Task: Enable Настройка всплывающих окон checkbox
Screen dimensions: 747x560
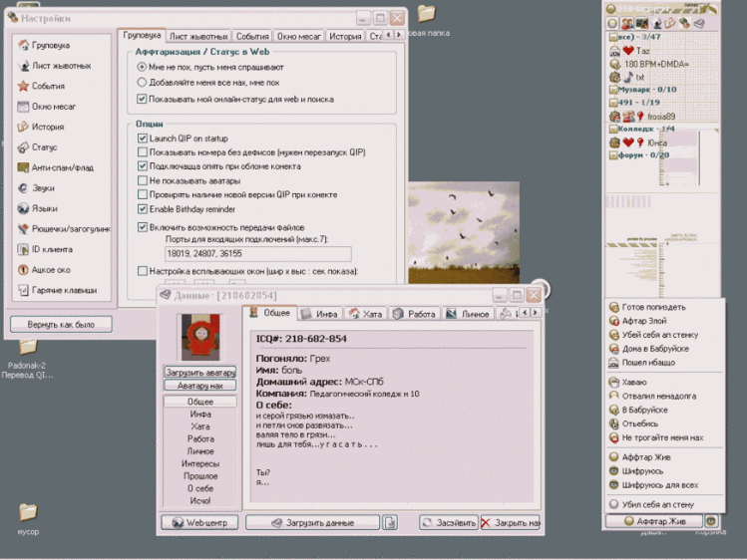Action: point(142,271)
